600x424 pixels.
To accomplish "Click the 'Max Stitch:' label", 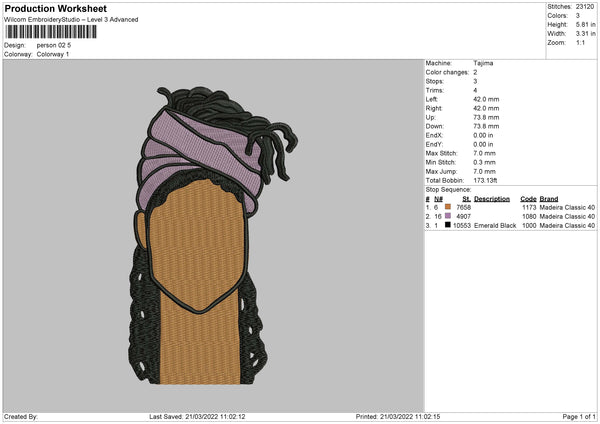I will coord(441,153).
